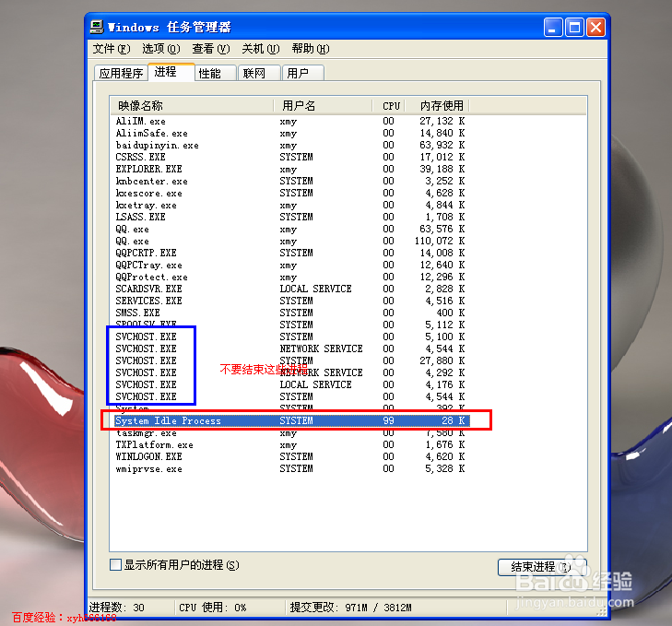This screenshot has width=672, height=626.
Task: Maximize the Task Manager window
Action: coord(574,28)
